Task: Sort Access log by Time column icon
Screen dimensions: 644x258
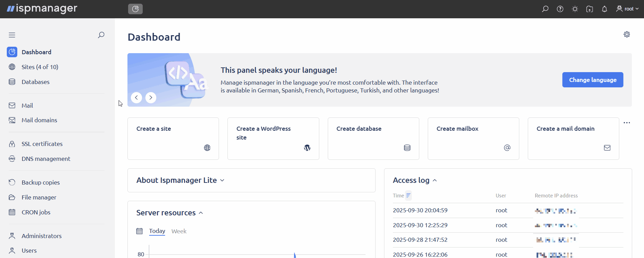Action: [x=408, y=196]
